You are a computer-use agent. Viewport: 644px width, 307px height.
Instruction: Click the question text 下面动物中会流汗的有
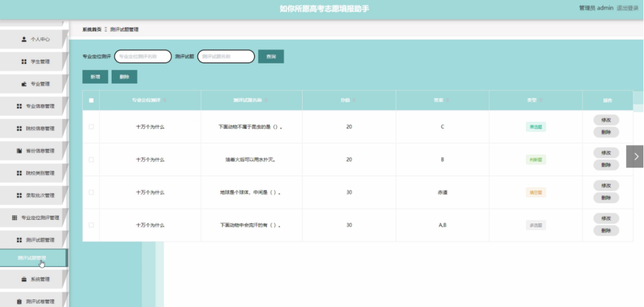[250, 226]
